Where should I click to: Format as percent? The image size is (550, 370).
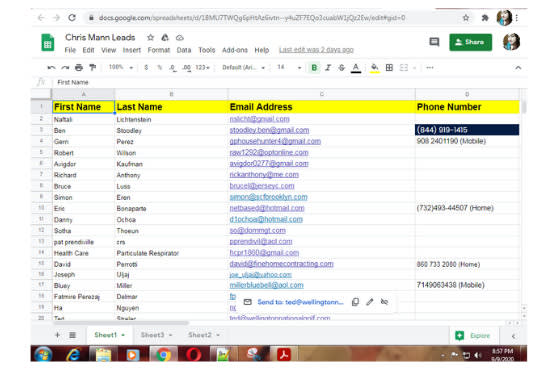coord(160,67)
